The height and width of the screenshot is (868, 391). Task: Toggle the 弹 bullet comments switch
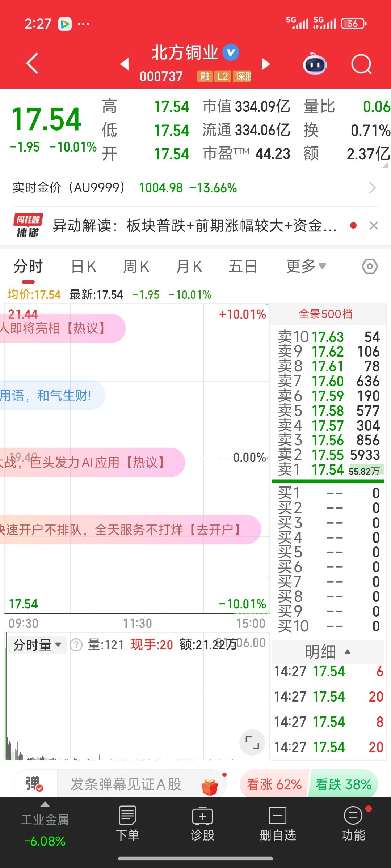34,784
